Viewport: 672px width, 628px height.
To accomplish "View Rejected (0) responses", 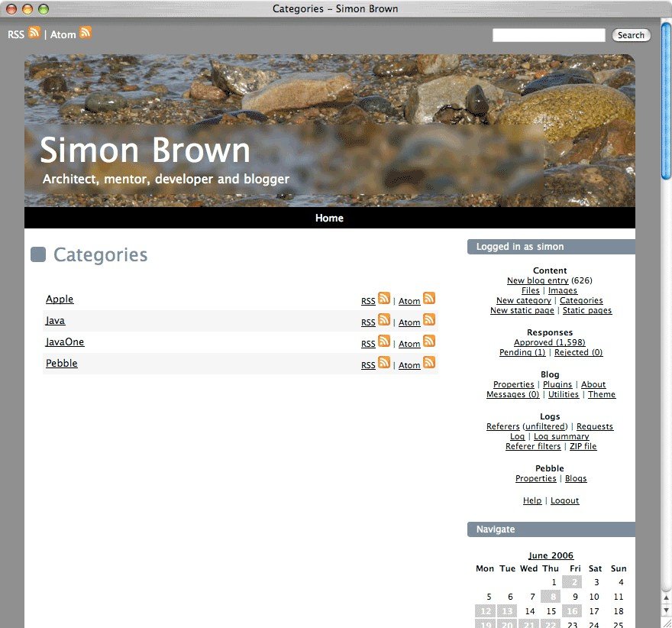I will [579, 352].
